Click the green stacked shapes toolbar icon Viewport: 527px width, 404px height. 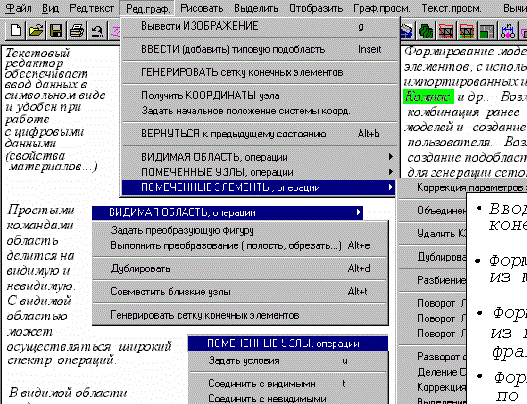[425, 31]
